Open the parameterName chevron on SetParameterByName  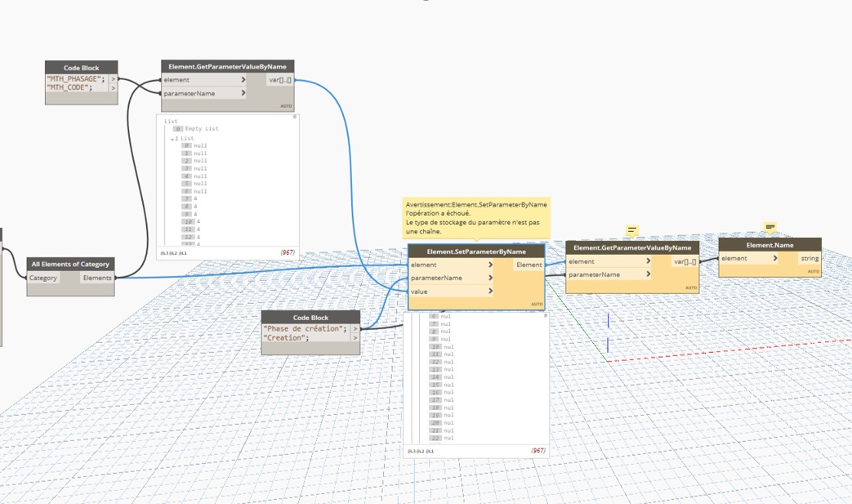click(x=490, y=279)
